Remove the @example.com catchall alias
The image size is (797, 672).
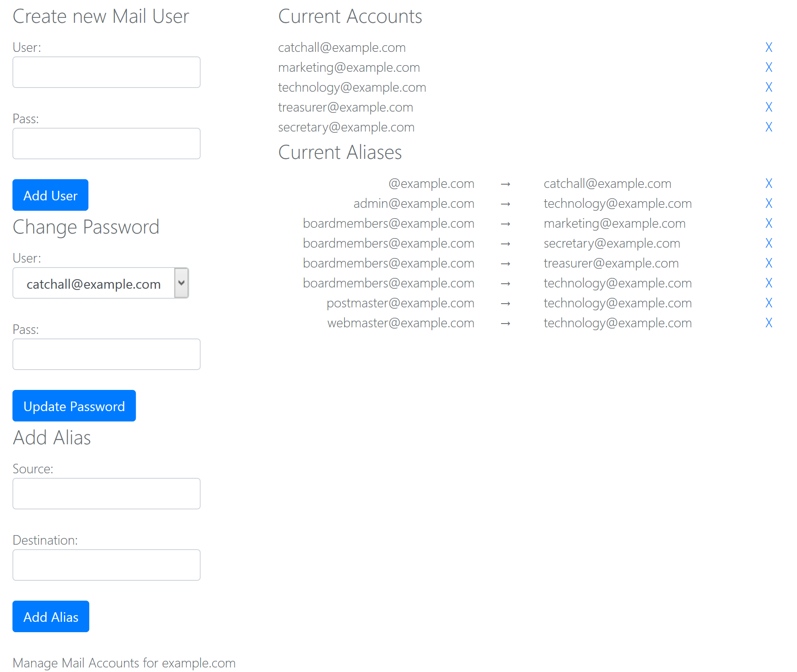click(768, 183)
